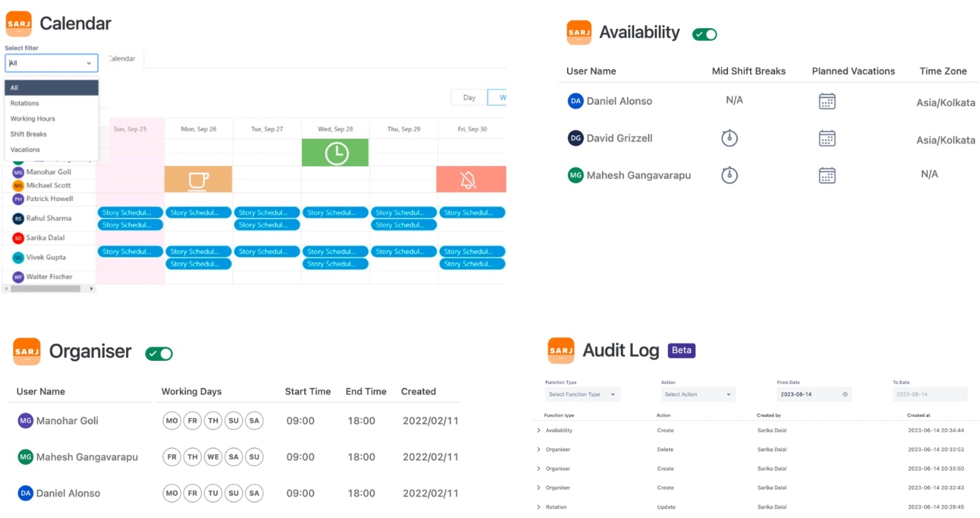
Task: Click Mahesh Gangavarapu's mid shift break timer icon
Action: tap(729, 175)
